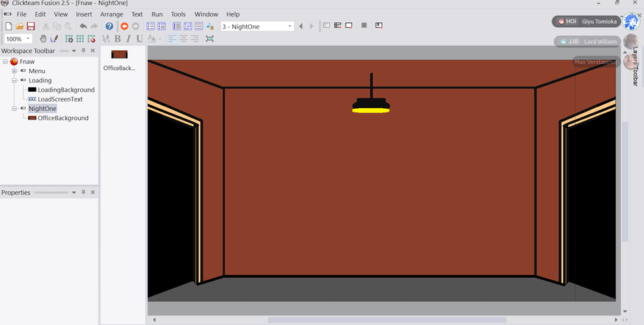The width and height of the screenshot is (644, 325).
Task: Open the zoom 100% dropdown
Action: tap(29, 39)
